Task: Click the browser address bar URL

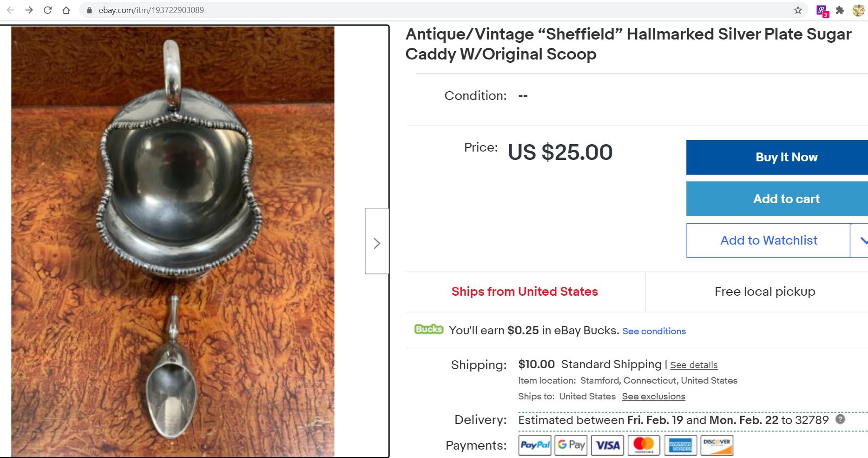Action: pos(151,10)
